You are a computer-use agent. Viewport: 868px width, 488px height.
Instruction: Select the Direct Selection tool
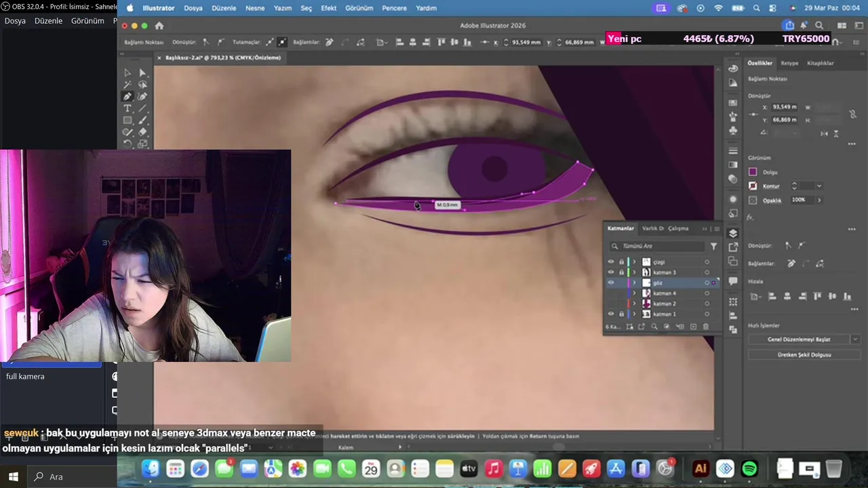coord(142,73)
